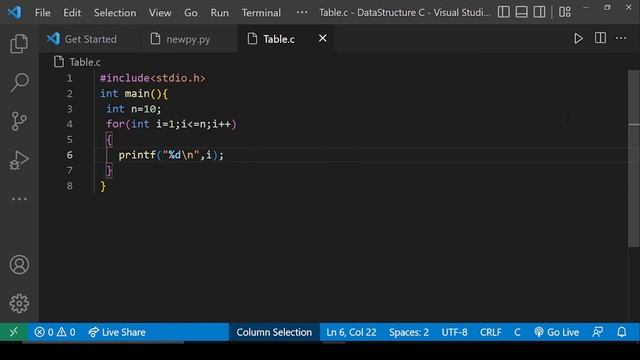Restore down the VS Code window
The image size is (640, 360).
coord(607,7)
